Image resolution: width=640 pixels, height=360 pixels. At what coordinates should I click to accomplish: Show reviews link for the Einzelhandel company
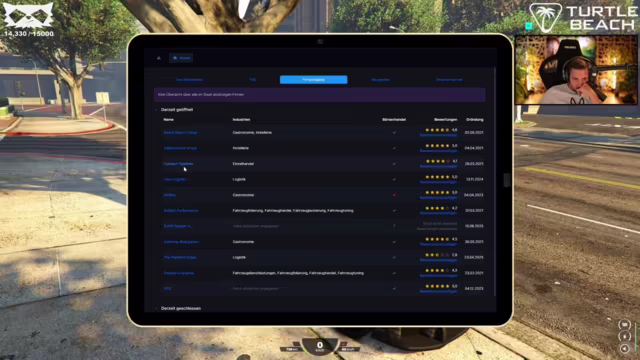438,167
